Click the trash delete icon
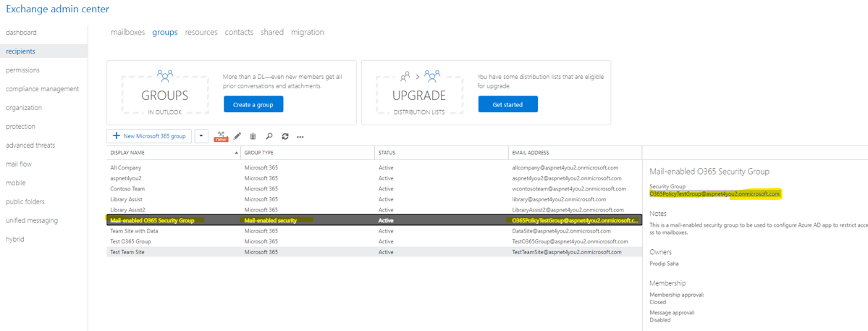The height and width of the screenshot is (331, 868). (x=253, y=136)
